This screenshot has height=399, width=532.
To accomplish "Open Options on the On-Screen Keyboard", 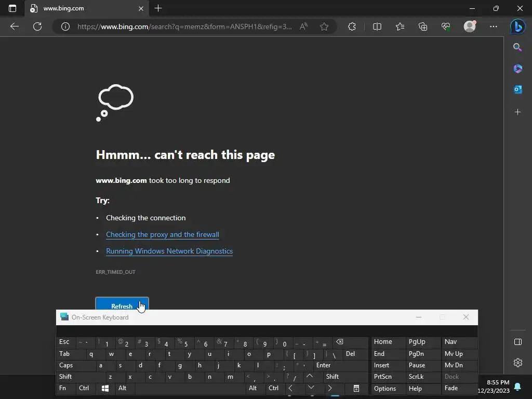I will coord(388,389).
